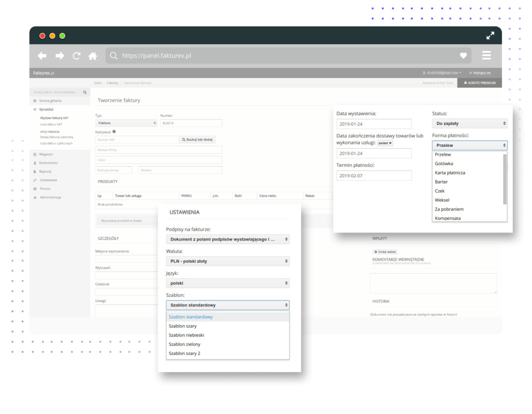532x414 pixels.
Task: Open the Status dropdown showing Do zapłaty
Action: [x=469, y=124]
